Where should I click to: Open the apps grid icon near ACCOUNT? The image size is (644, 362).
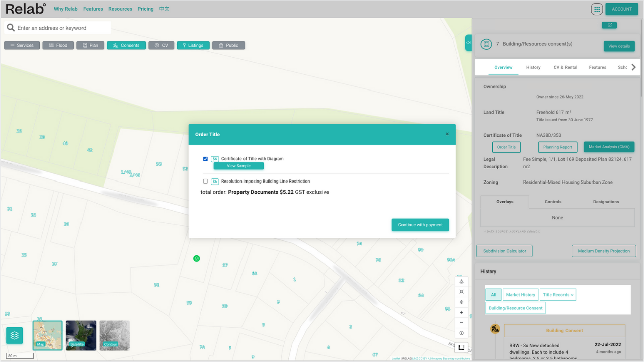(597, 9)
